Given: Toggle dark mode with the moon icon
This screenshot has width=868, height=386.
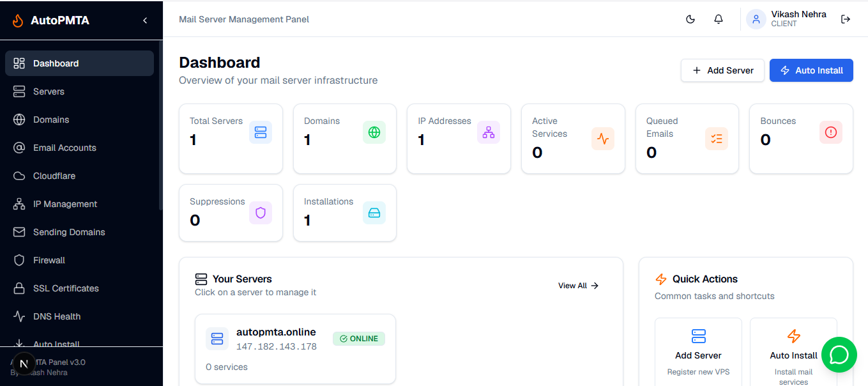Looking at the screenshot, I should click(x=690, y=19).
